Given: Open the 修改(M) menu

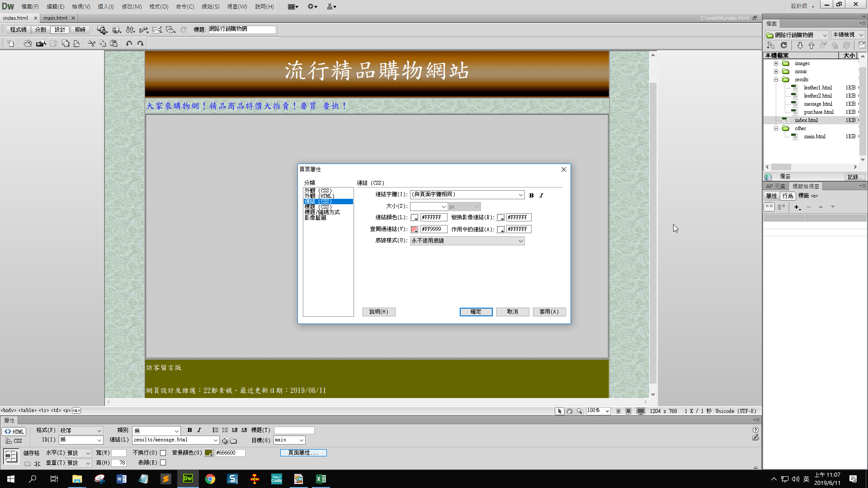Looking at the screenshot, I should (x=132, y=6).
